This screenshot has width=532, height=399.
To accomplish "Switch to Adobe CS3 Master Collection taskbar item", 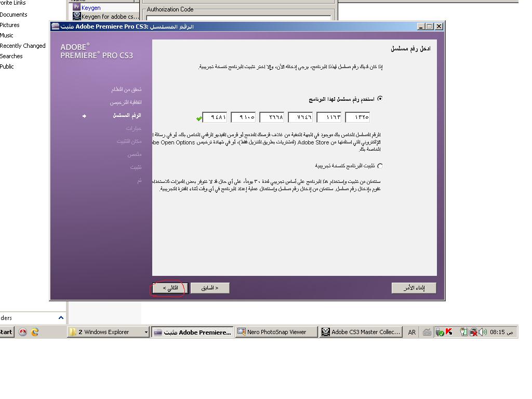I will click(x=361, y=332).
